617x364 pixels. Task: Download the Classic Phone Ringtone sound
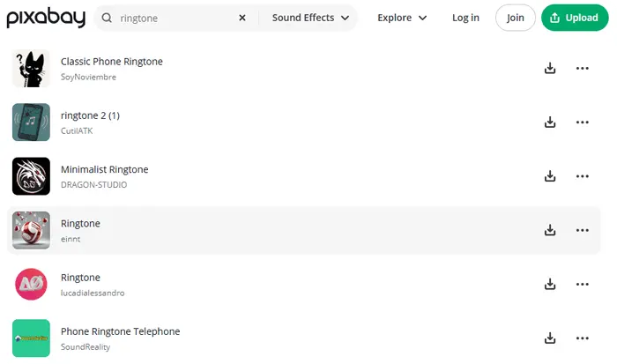click(x=550, y=69)
